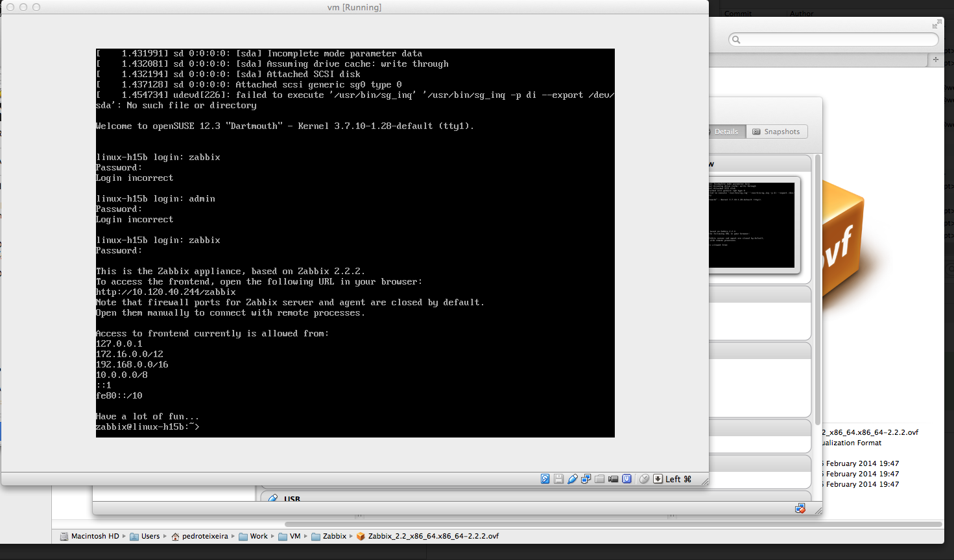Click the shared folders icon in VM status bar

(600, 479)
